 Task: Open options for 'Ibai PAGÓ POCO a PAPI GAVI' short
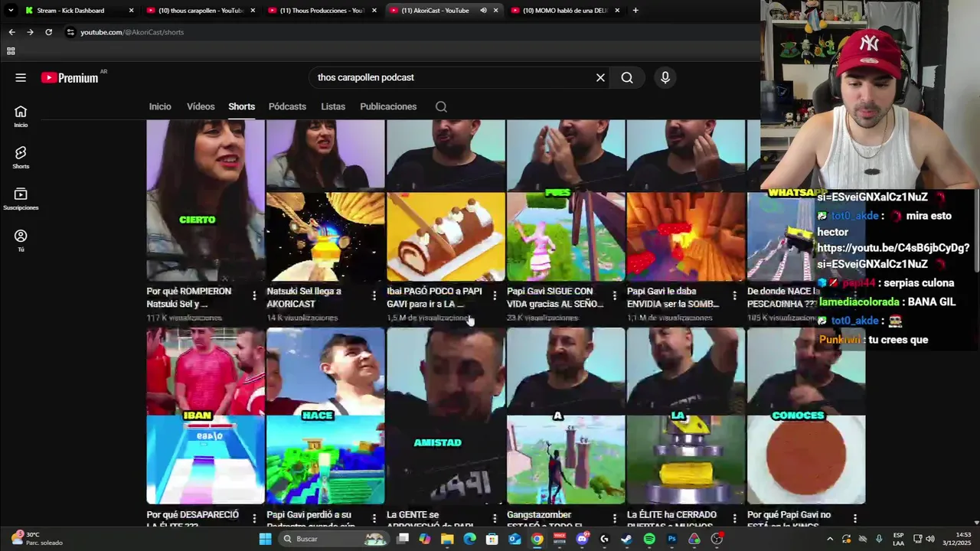pyautogui.click(x=495, y=295)
